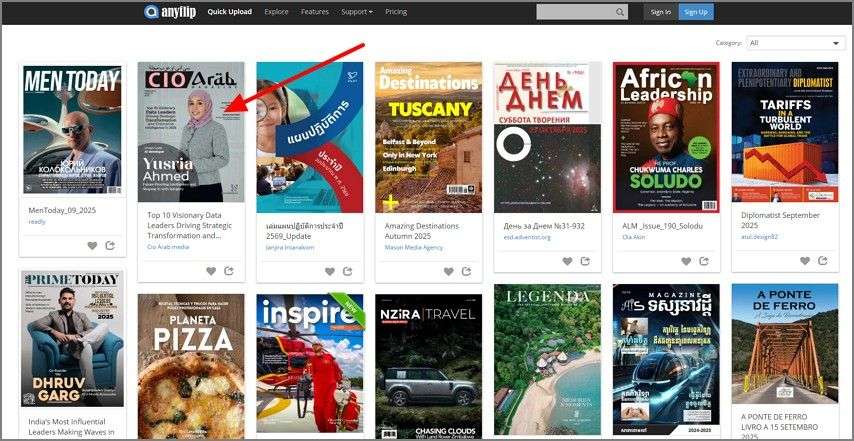Open the CIO Arab Yusria Ahmed cover

[191, 132]
